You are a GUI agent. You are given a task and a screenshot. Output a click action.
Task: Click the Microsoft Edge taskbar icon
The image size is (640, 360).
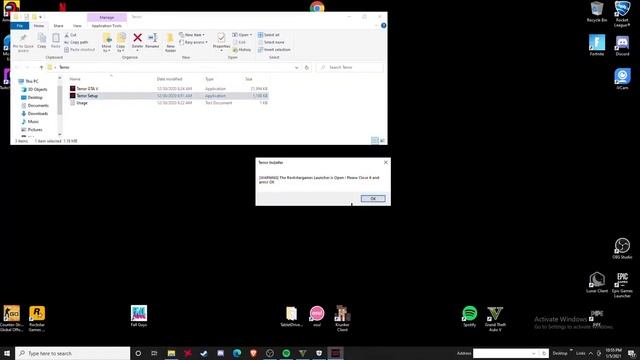coord(237,353)
